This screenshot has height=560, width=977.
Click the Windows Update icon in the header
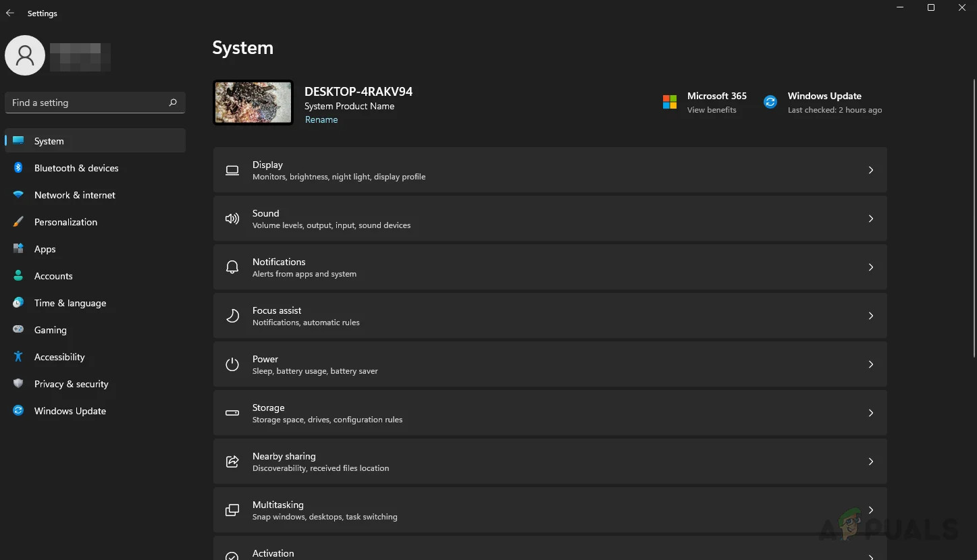(770, 101)
